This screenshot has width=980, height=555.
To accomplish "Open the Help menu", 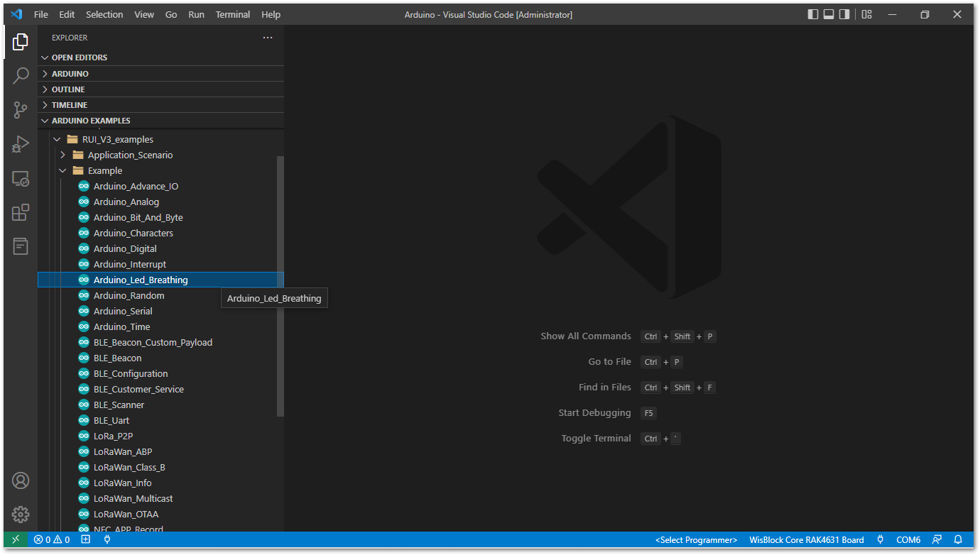I will pyautogui.click(x=271, y=14).
